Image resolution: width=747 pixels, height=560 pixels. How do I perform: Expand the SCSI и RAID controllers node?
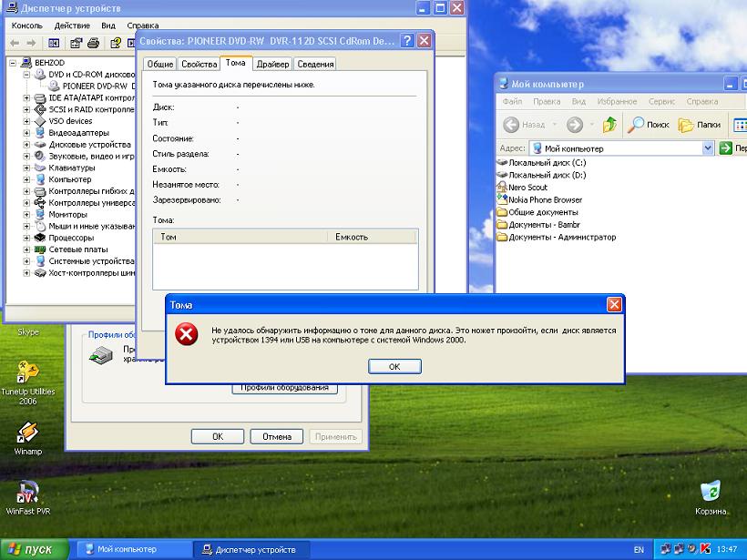(26, 109)
